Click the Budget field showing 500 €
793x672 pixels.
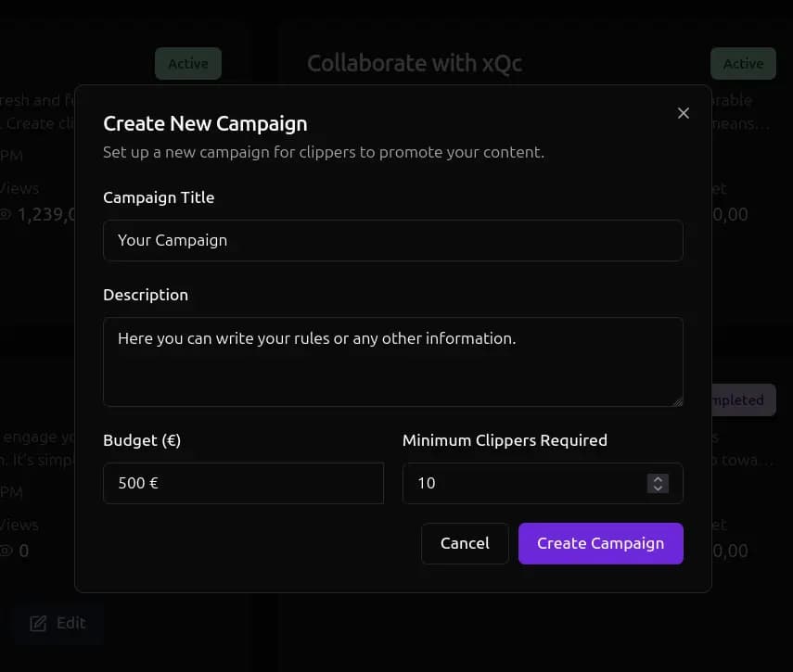tap(243, 483)
